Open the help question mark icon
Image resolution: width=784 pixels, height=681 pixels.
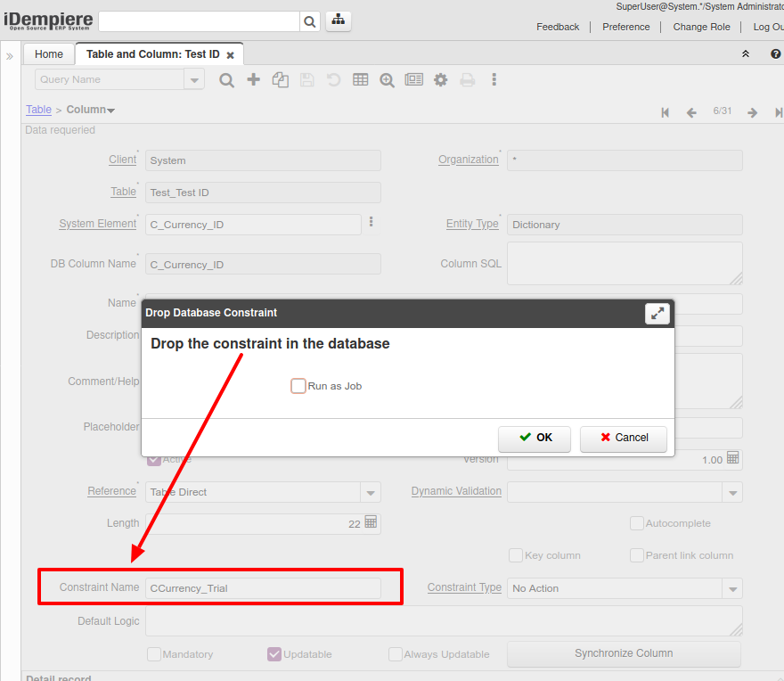[775, 54]
